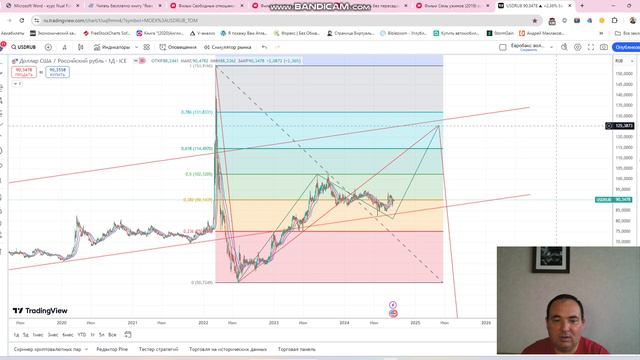Toggle the pink legend badge beside chart title

(x=142, y=61)
